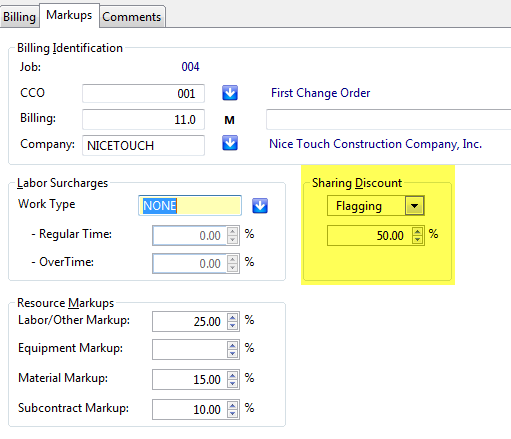The width and height of the screenshot is (511, 439).
Task: Increase the Equipment Markup spinner
Action: (x=232, y=345)
